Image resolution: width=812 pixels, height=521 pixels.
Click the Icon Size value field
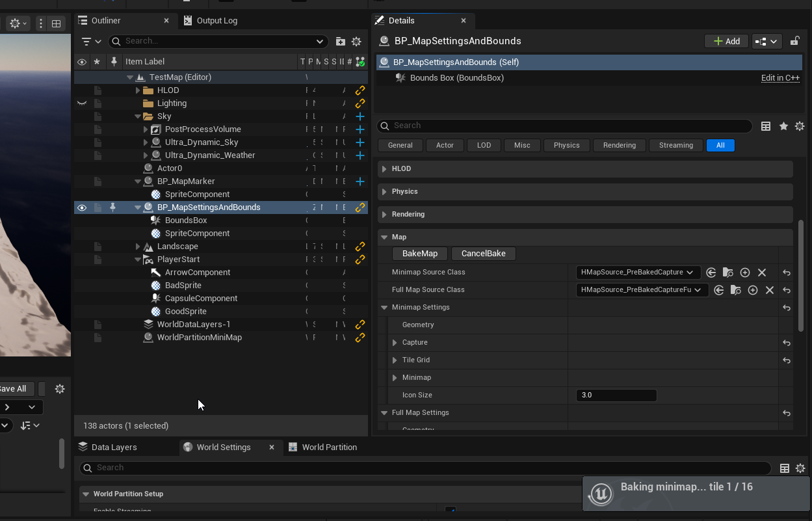tap(616, 395)
